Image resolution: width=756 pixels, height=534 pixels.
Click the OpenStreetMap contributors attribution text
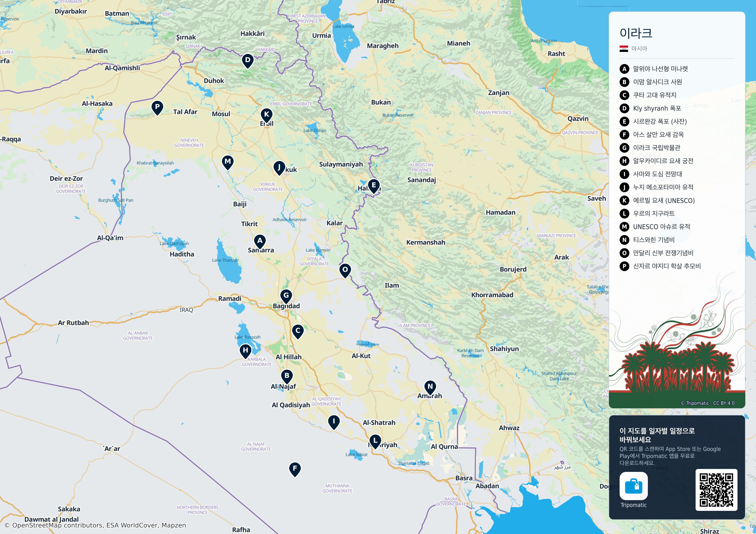[95, 525]
